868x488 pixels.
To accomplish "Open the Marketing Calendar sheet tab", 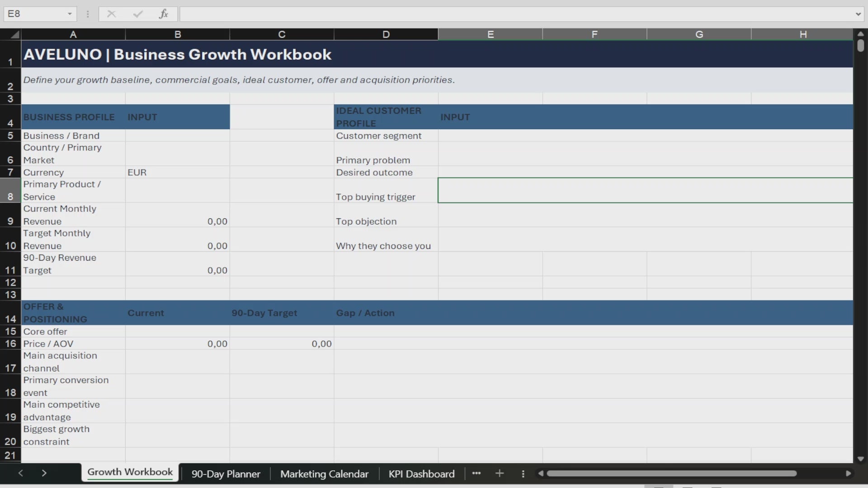I will tap(324, 474).
